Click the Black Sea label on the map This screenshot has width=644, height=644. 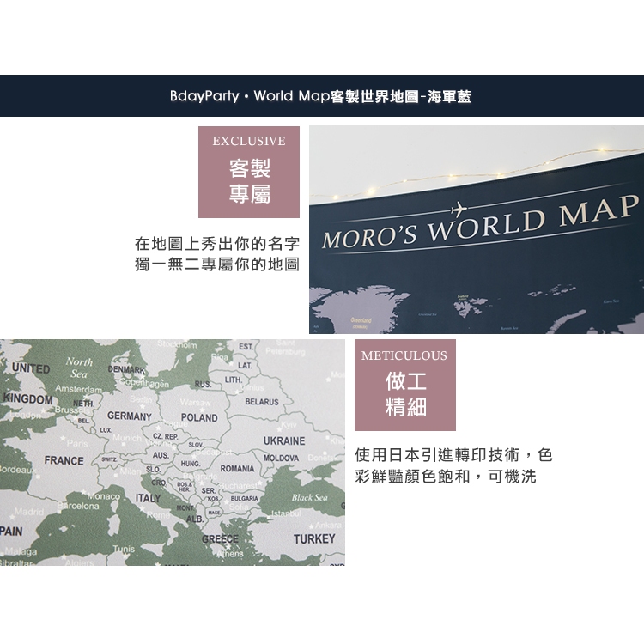(x=310, y=498)
